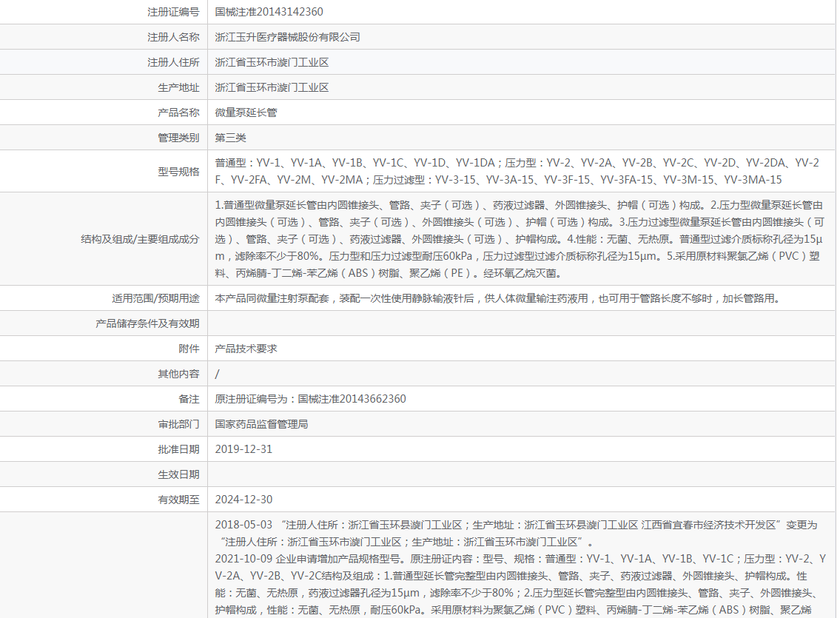Select the 管理类别 label

pos(178,138)
